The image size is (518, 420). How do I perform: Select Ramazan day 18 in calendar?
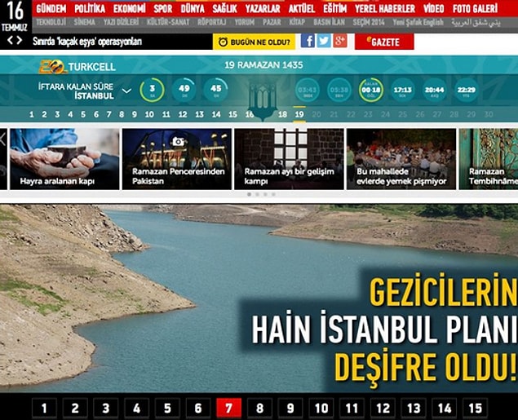(x=282, y=114)
